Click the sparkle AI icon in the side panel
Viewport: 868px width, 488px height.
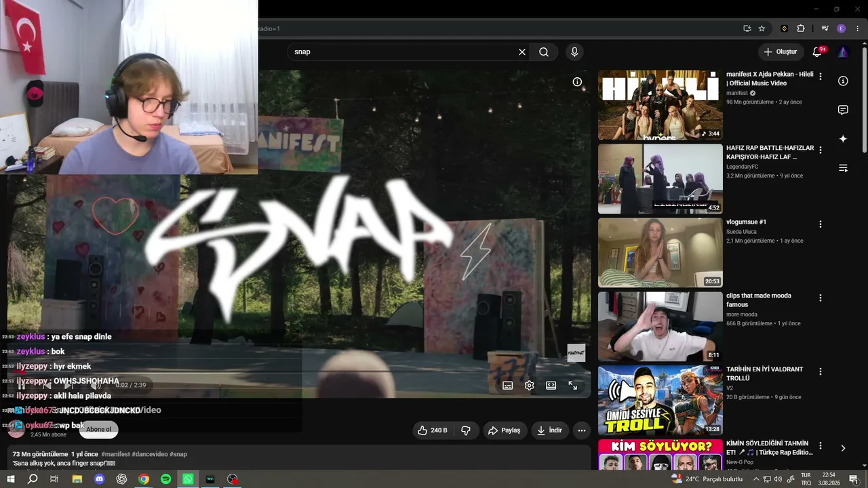point(843,139)
